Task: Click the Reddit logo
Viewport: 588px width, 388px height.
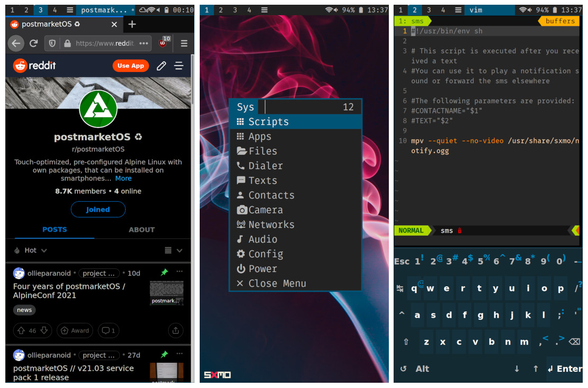Action: coord(35,66)
